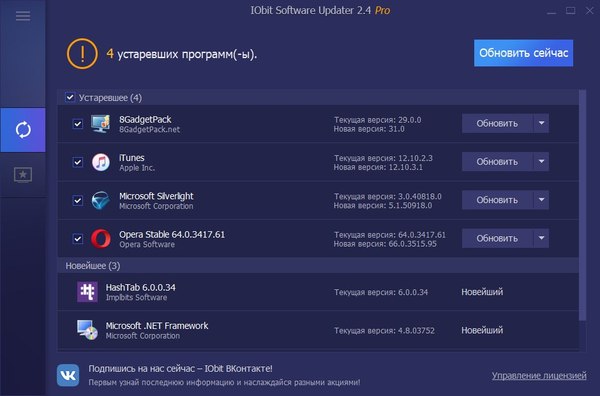Click Обновить for 8GadgetPack
This screenshot has width=600, height=396.
click(x=497, y=123)
